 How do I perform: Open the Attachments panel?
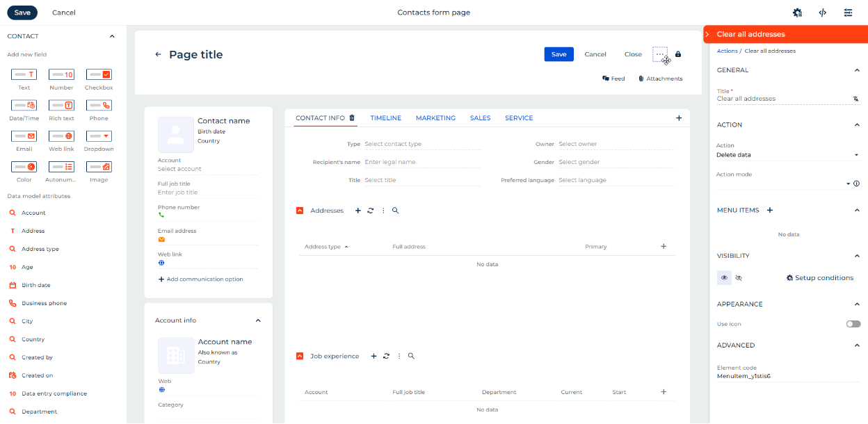(659, 78)
